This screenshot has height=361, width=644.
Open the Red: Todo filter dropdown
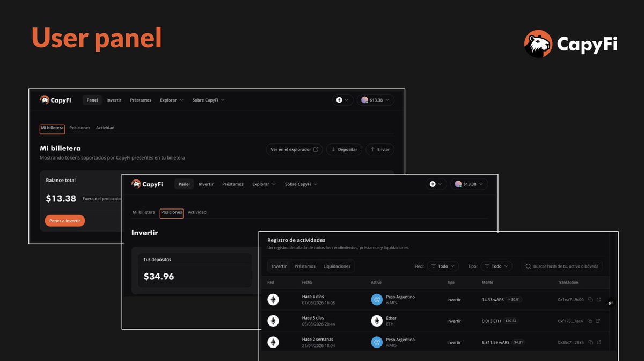pos(443,266)
